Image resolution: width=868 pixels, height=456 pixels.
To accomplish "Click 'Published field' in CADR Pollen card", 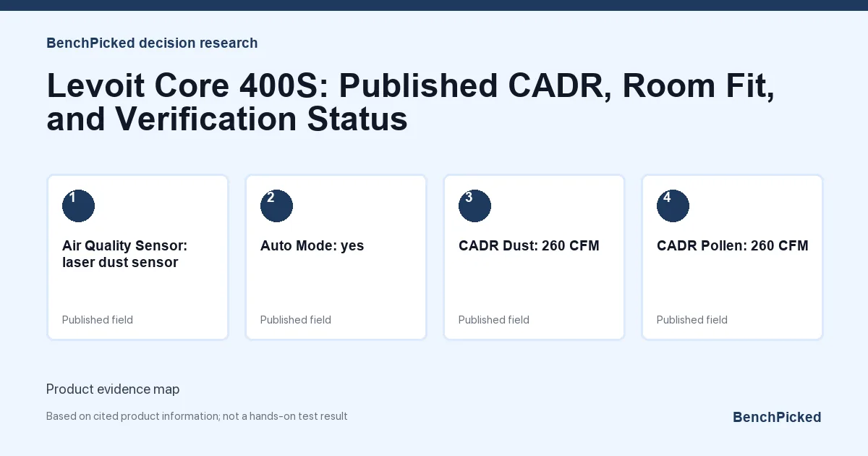I will 692,320.
